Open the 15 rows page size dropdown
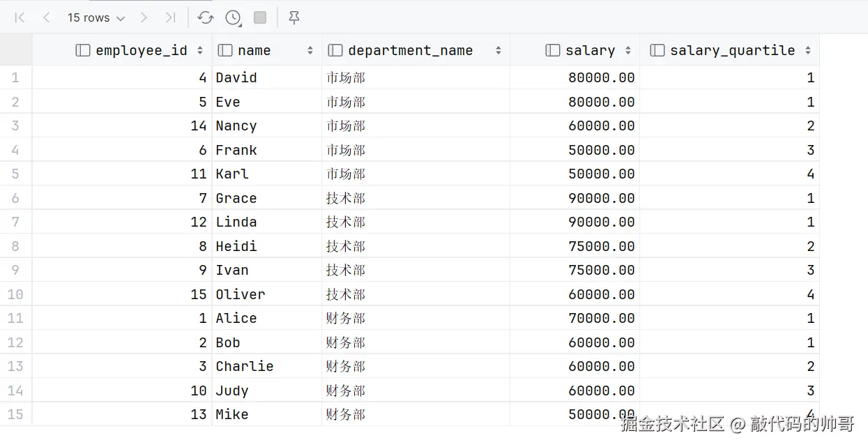868x447 pixels. [96, 18]
